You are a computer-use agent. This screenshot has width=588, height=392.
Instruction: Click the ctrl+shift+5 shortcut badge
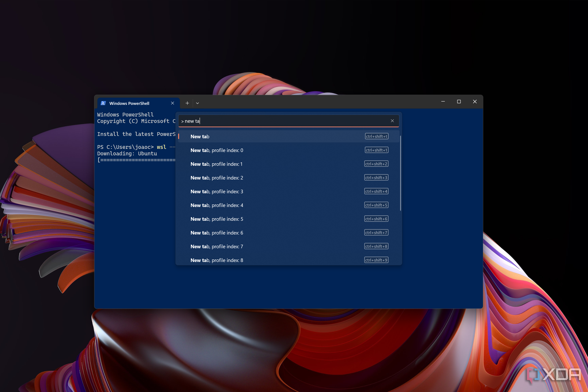(x=376, y=205)
